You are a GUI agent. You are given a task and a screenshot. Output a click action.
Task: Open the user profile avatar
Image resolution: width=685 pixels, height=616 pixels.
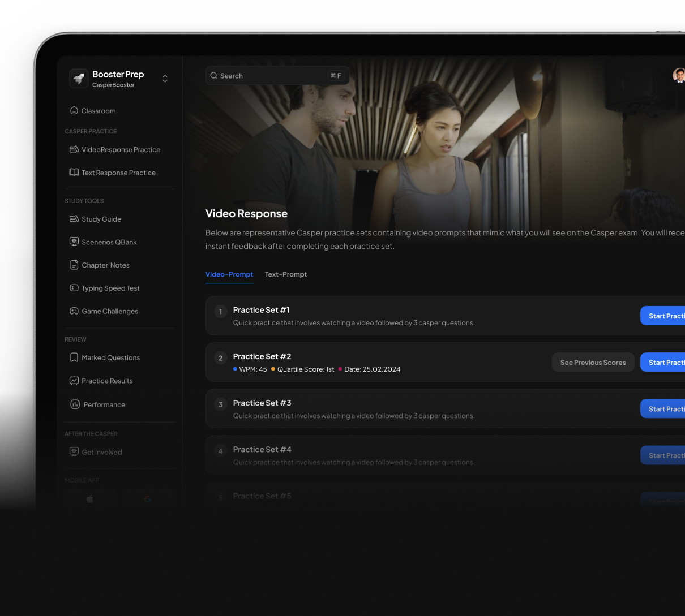tap(678, 75)
